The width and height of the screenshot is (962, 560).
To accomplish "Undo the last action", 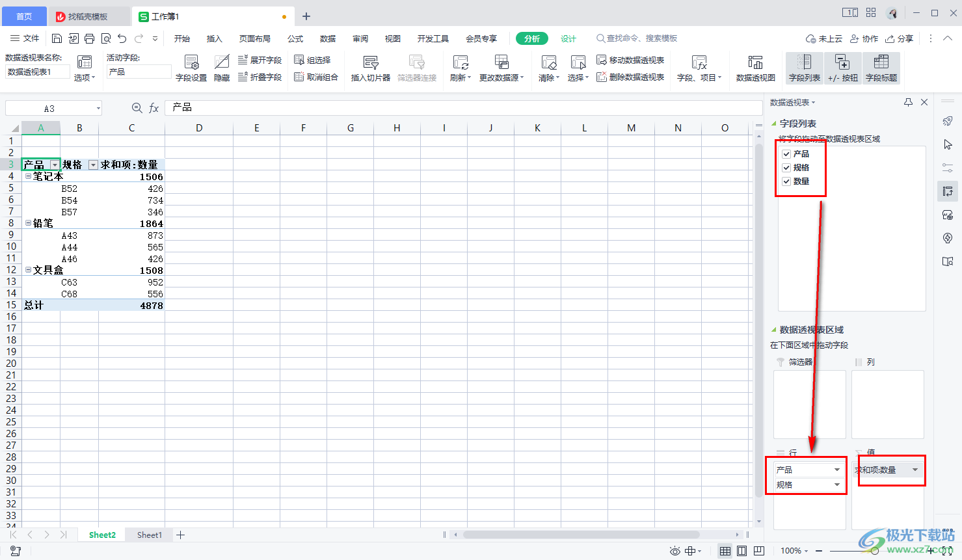I will [122, 38].
